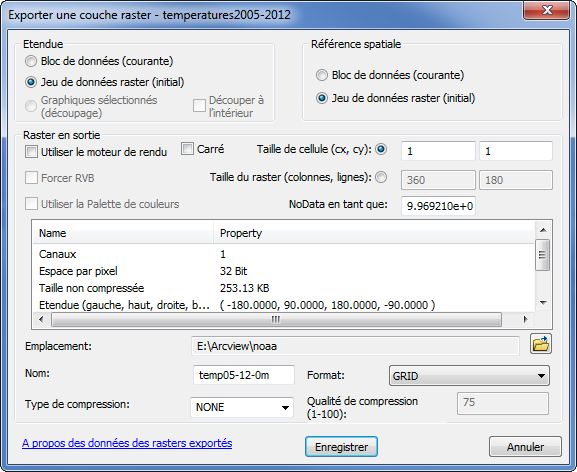Click the 253.13 KB property value

[244, 288]
